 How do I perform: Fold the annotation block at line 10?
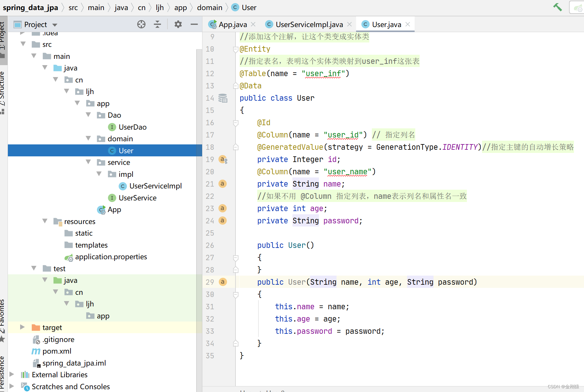pyautogui.click(x=235, y=49)
